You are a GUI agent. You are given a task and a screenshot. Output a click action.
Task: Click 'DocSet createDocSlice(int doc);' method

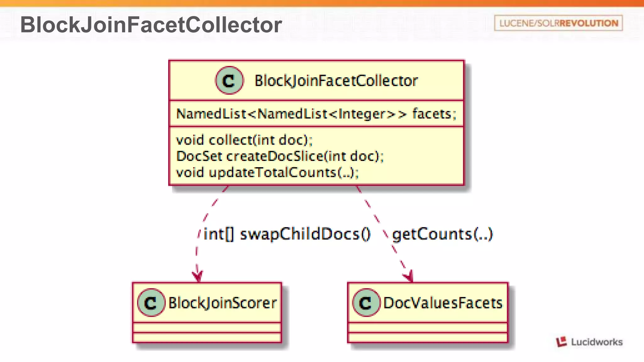[280, 156]
